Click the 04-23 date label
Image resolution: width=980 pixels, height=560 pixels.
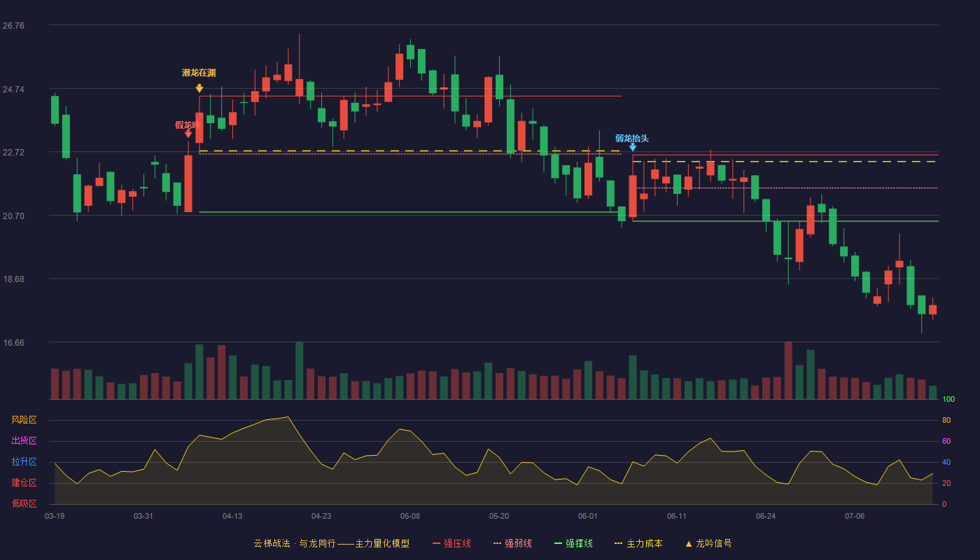click(x=321, y=516)
